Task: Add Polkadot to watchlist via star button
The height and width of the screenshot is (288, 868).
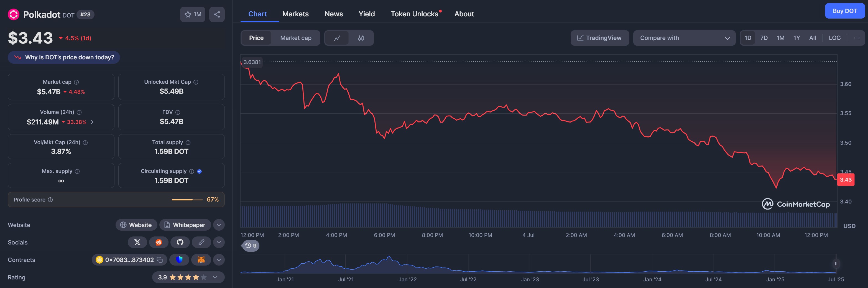Action: click(x=192, y=14)
